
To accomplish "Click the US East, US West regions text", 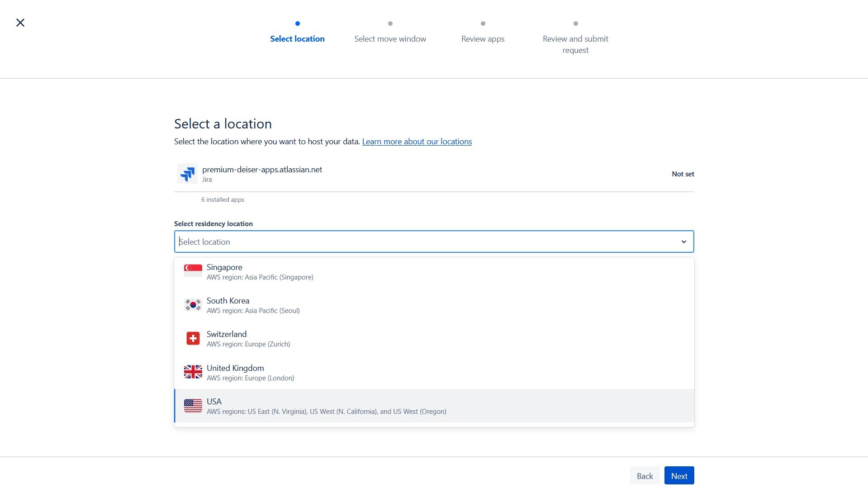I will point(326,412).
